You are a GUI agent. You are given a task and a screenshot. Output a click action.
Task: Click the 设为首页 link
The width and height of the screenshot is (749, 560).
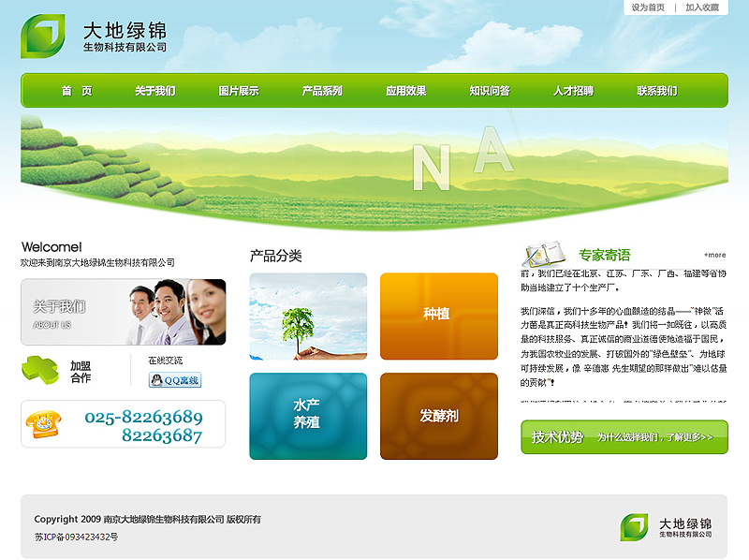coord(648,7)
